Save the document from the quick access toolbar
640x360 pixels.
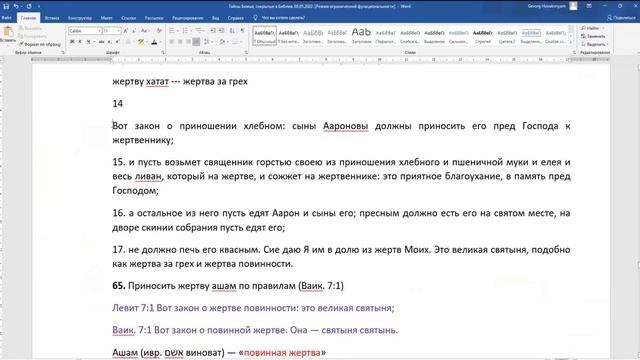tap(6, 6)
